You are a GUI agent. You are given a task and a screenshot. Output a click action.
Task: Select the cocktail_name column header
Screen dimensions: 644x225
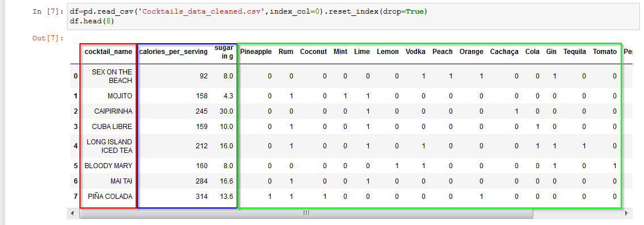[x=108, y=52]
